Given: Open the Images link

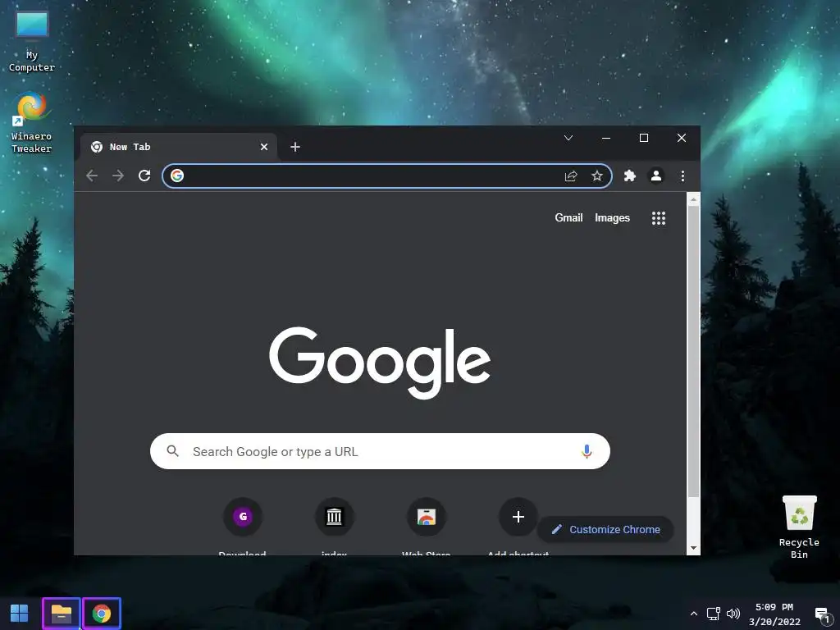Looking at the screenshot, I should (x=612, y=218).
